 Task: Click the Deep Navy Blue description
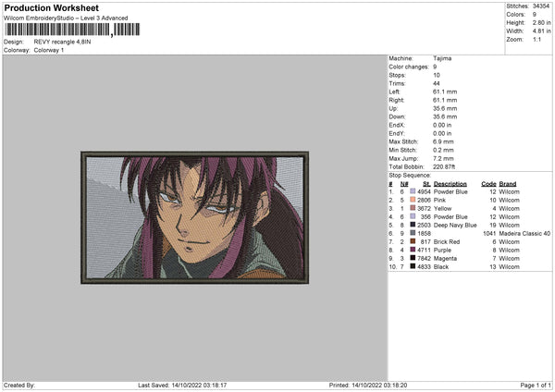click(455, 225)
